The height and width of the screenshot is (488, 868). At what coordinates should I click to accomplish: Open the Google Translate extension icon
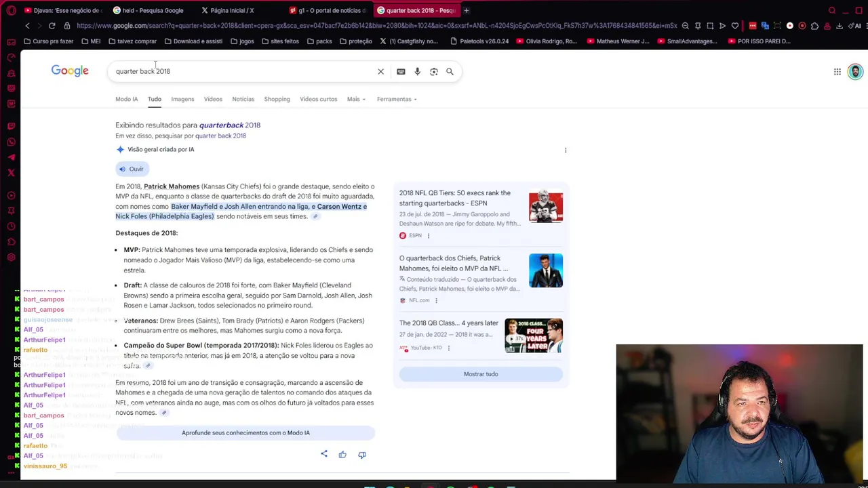pos(765,26)
